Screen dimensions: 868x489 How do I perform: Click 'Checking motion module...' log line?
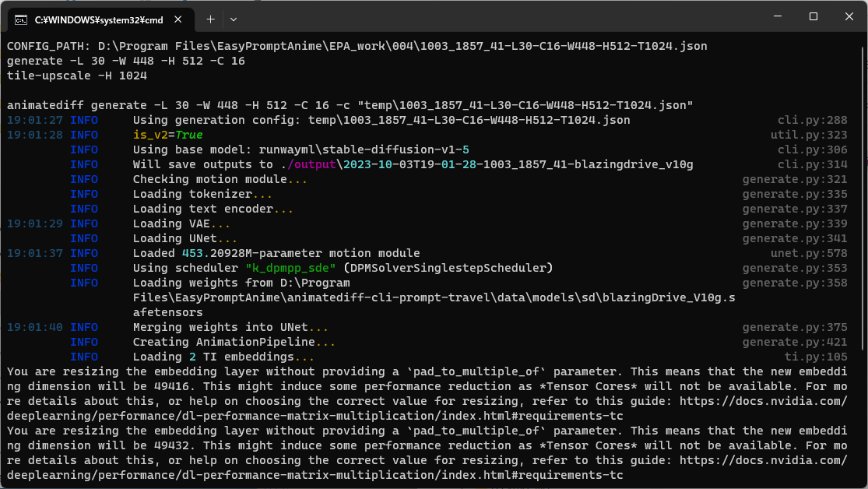point(220,179)
